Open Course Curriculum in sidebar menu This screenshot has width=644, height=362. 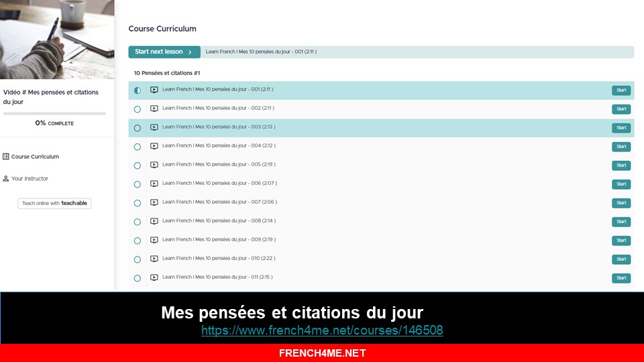point(35,157)
